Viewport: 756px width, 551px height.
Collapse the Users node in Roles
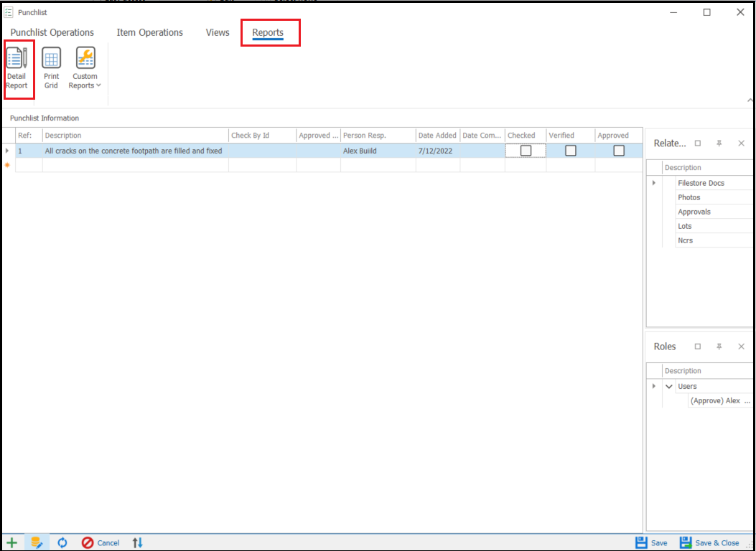669,386
